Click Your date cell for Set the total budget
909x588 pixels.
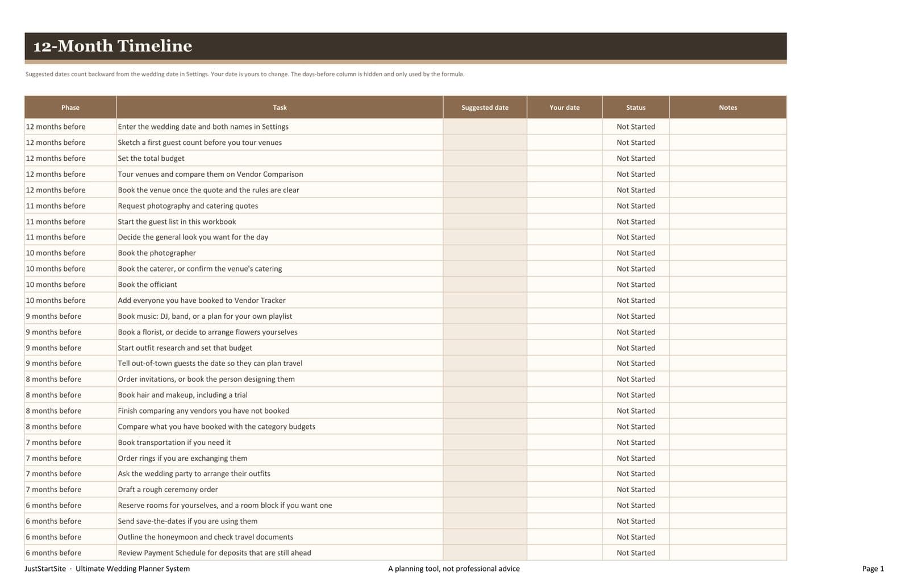pos(565,159)
